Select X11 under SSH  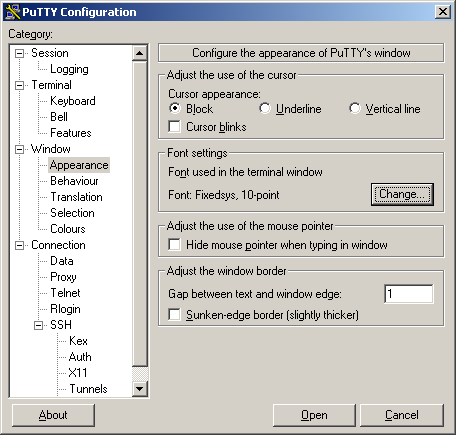coord(78,373)
